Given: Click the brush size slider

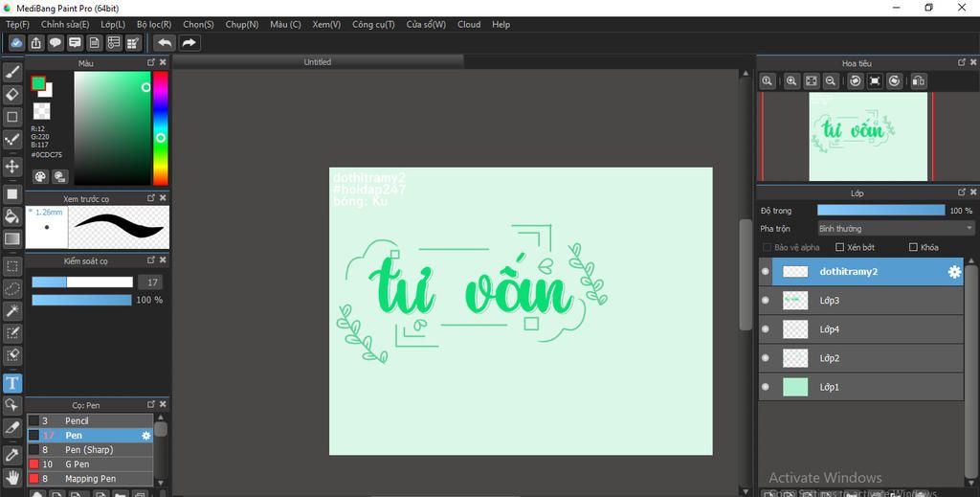Looking at the screenshot, I should [82, 282].
